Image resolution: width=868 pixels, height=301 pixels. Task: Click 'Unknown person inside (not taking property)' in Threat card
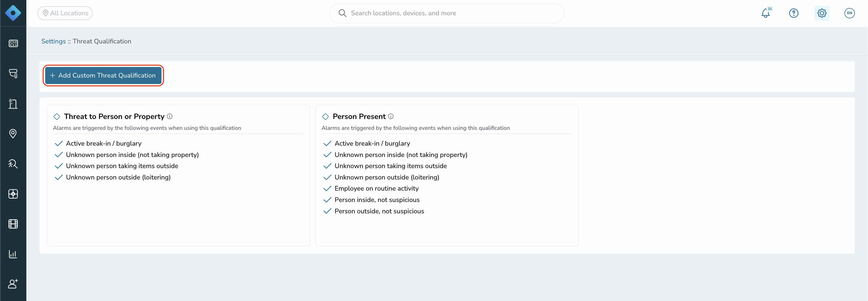[x=133, y=155]
